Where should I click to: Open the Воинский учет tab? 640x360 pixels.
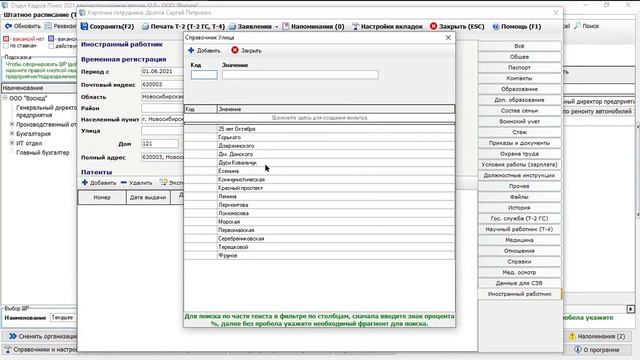519,122
